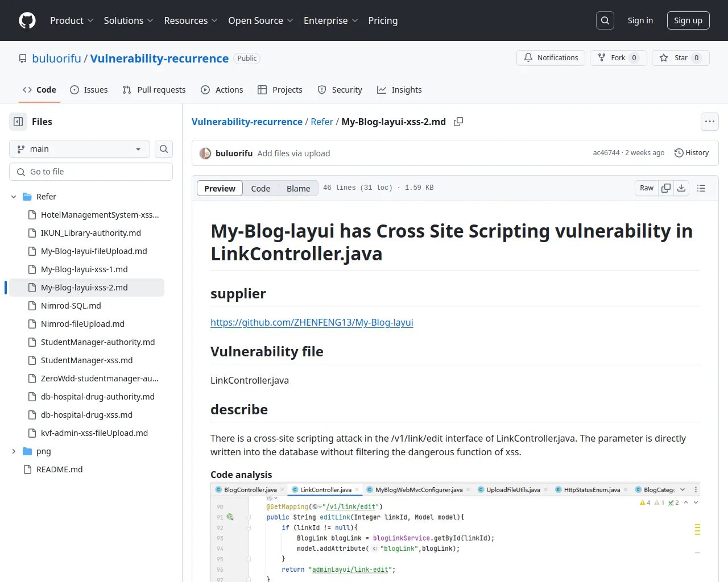
Task: Open kvf-admin-xss-fileUpload.md file
Action: [x=94, y=433]
